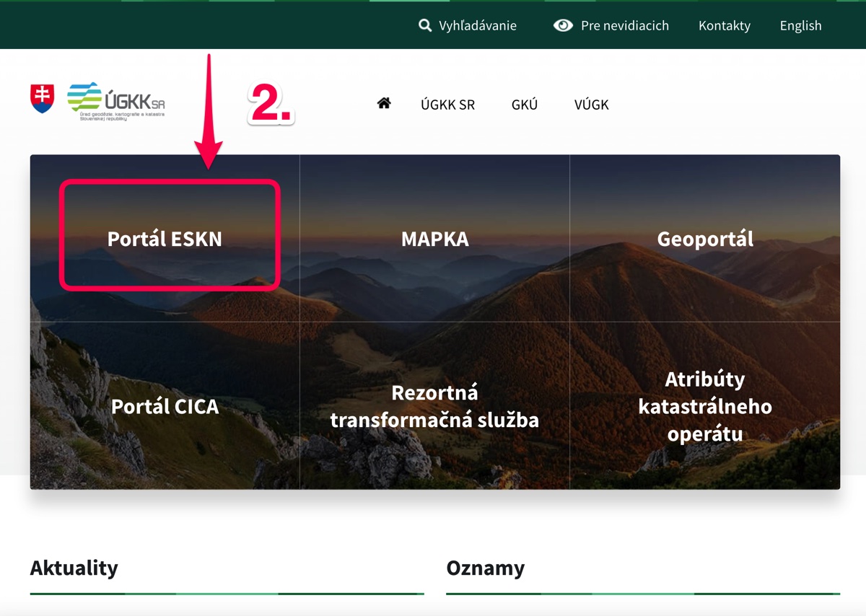The width and height of the screenshot is (866, 616).
Task: Open Kontakty page
Action: pyautogui.click(x=725, y=25)
